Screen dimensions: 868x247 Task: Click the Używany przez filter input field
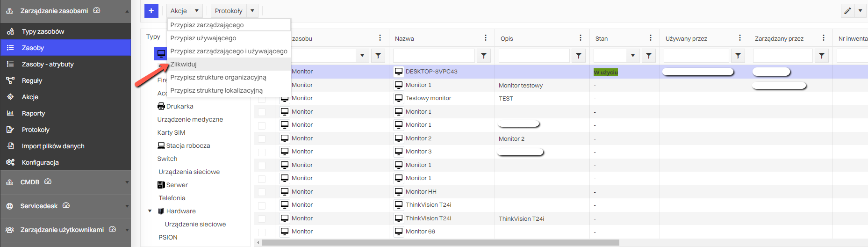click(x=696, y=56)
